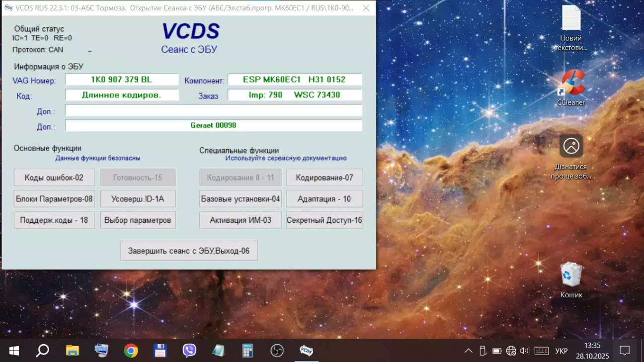This screenshot has height=362, width=644.
Task: Click the empty first Доп. field
Action: click(x=213, y=110)
